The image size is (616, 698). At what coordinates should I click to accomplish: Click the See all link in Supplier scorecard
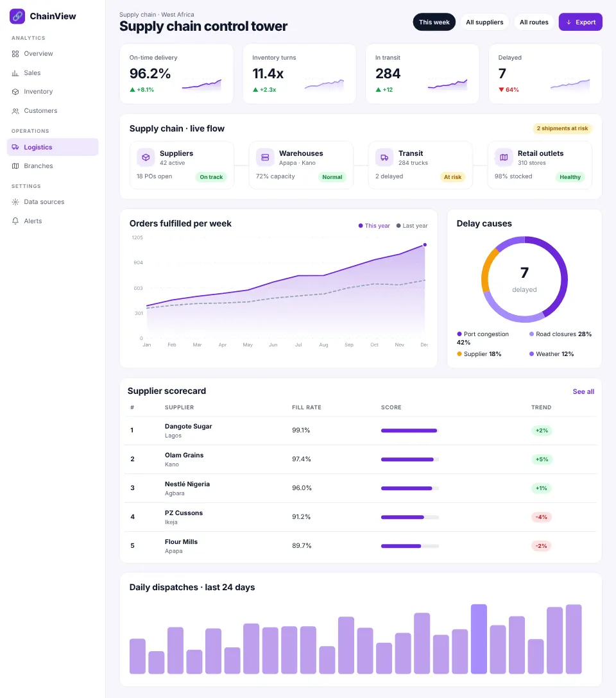click(583, 392)
